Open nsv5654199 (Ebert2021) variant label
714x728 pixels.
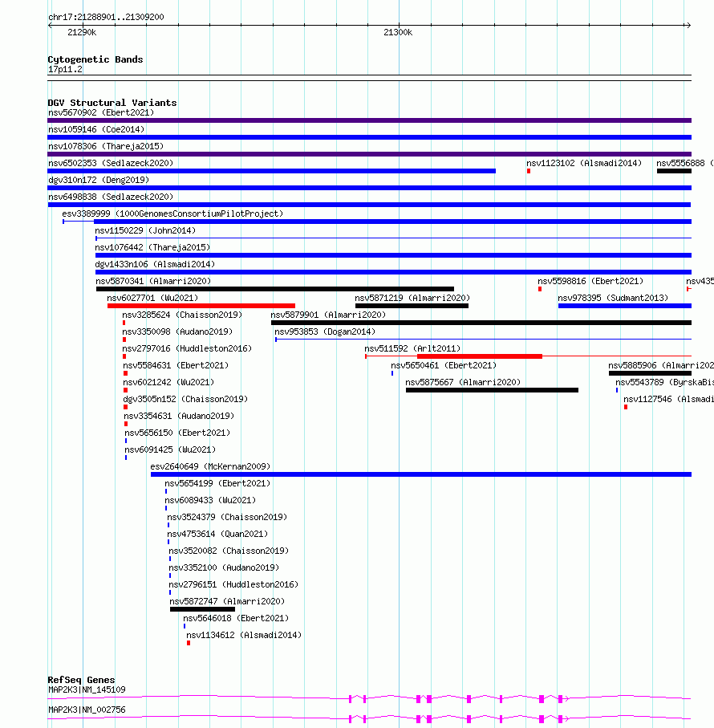[x=217, y=483]
